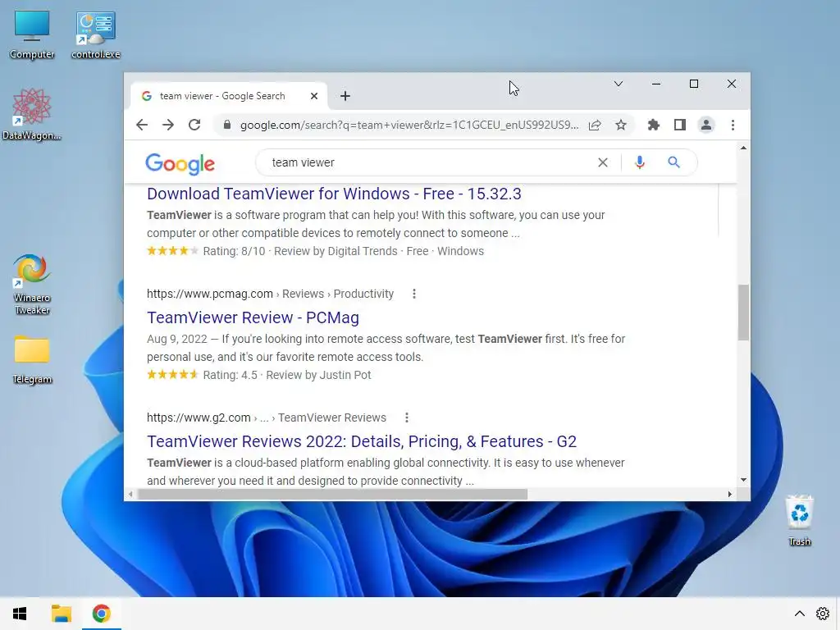The width and height of the screenshot is (840, 630).
Task: Share this page from the address bar
Action: [x=595, y=125]
